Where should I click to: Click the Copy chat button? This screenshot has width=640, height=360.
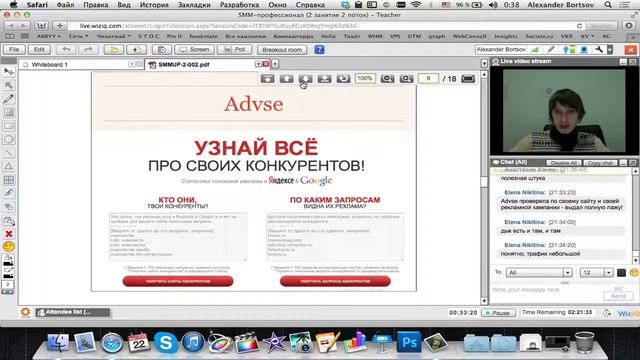click(600, 162)
